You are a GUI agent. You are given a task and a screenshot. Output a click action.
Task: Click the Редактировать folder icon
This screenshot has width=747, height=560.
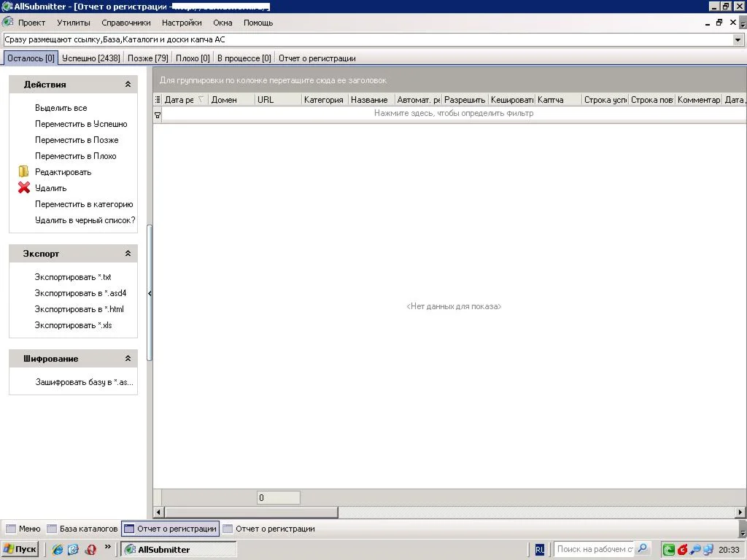click(x=23, y=171)
